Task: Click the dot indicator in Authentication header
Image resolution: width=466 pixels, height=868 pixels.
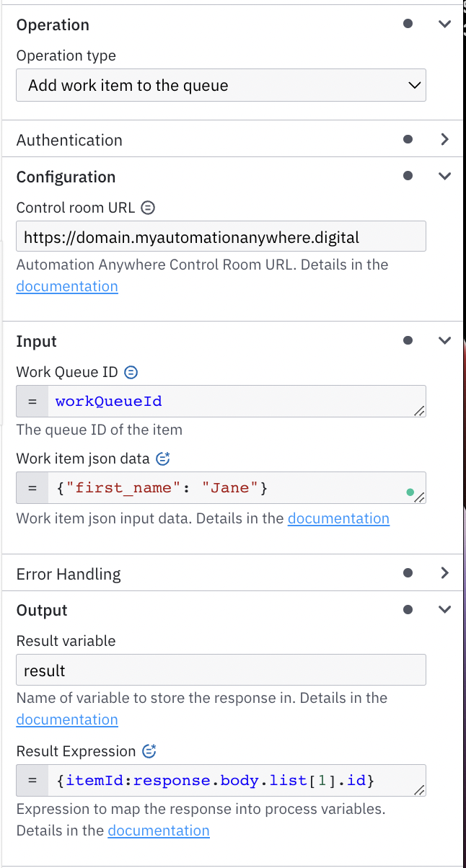Action: [408, 139]
